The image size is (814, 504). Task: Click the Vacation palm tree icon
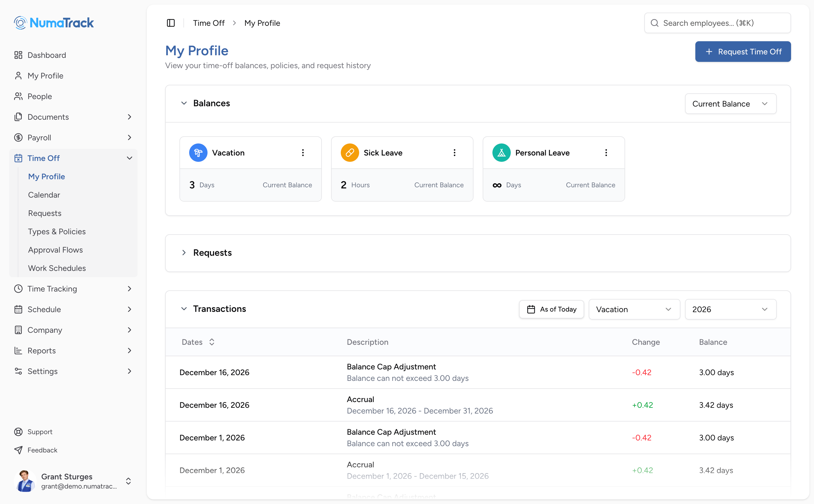(x=198, y=152)
